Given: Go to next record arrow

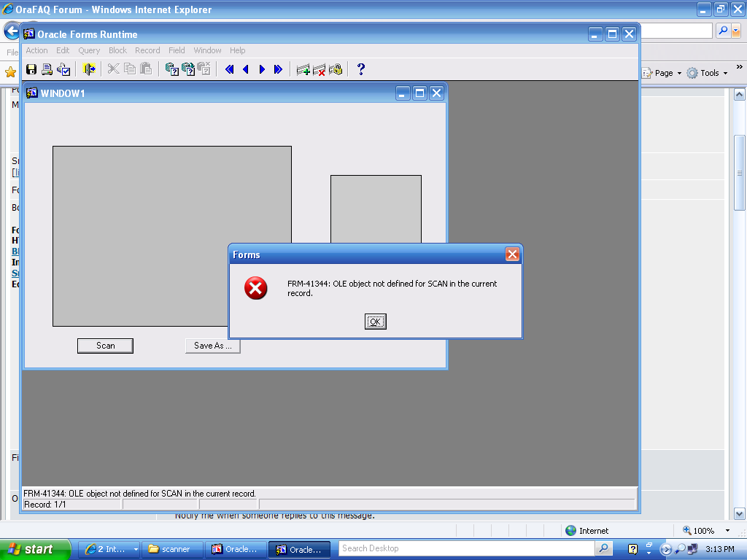Looking at the screenshot, I should pyautogui.click(x=262, y=69).
